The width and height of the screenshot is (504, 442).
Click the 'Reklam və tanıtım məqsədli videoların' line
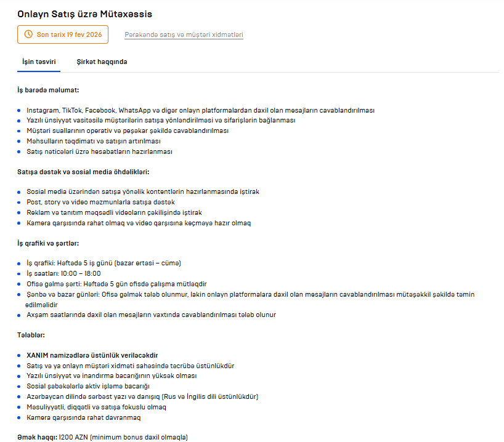114,212
